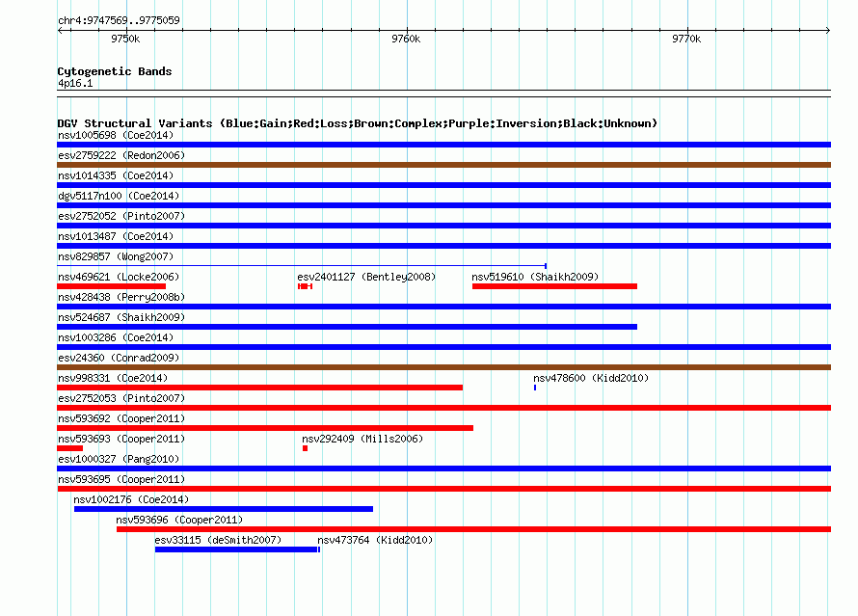858x616 pixels.
Task: Click the tiny blue nsv478600 gain marker
Action: click(535, 388)
